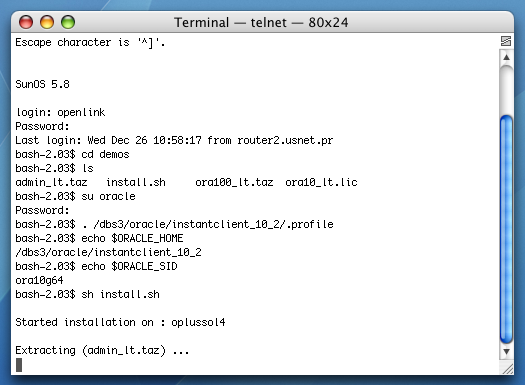
Task: Click the block cursor on the last line
Action: [x=19, y=365]
